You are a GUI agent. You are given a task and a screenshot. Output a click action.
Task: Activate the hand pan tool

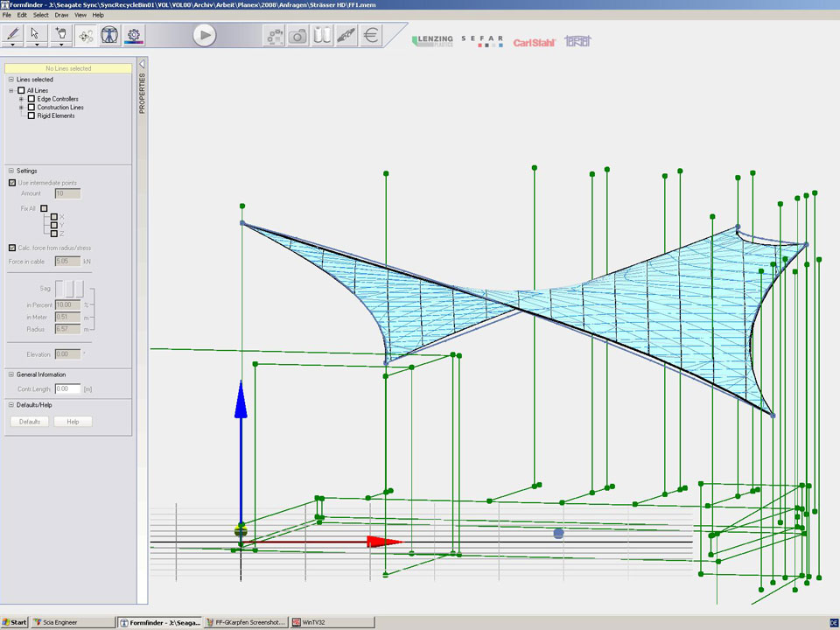click(61, 35)
